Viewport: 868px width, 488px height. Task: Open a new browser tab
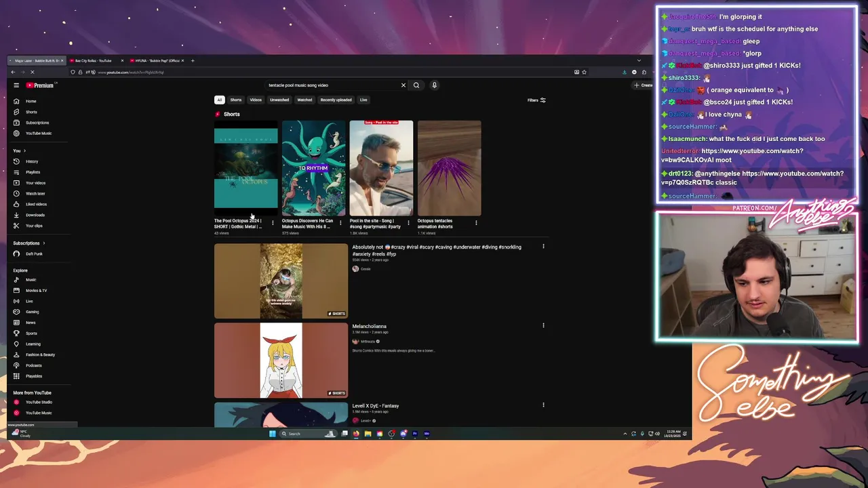pos(193,61)
